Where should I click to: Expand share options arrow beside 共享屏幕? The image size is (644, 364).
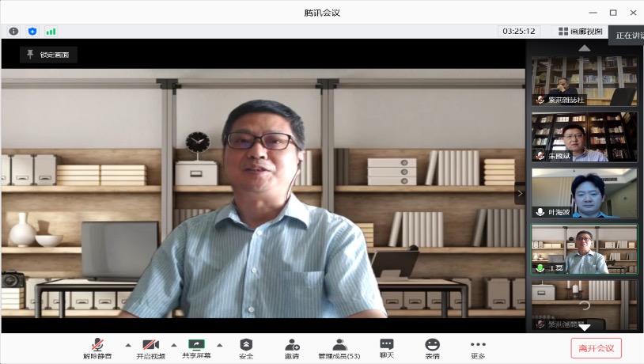(220, 345)
